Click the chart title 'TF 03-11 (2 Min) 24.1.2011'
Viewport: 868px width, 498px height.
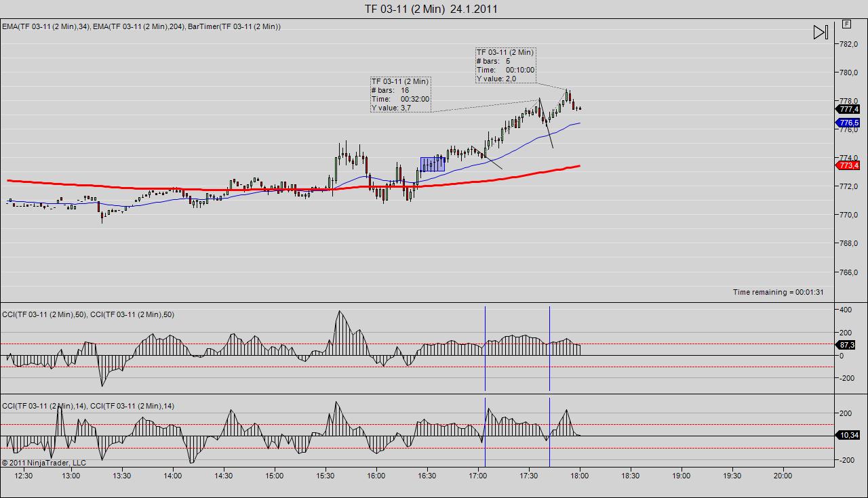[x=431, y=9]
